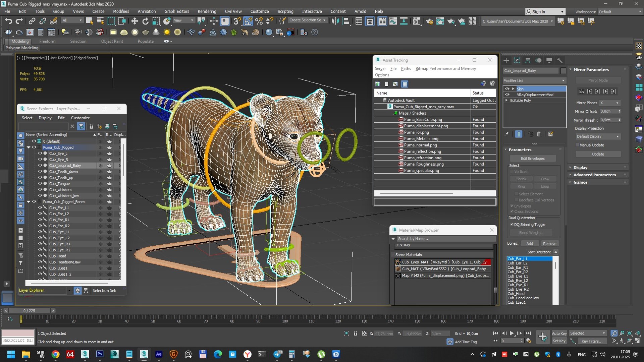Click the time slider 0 / 225 handle
644x362 pixels.
29,310
